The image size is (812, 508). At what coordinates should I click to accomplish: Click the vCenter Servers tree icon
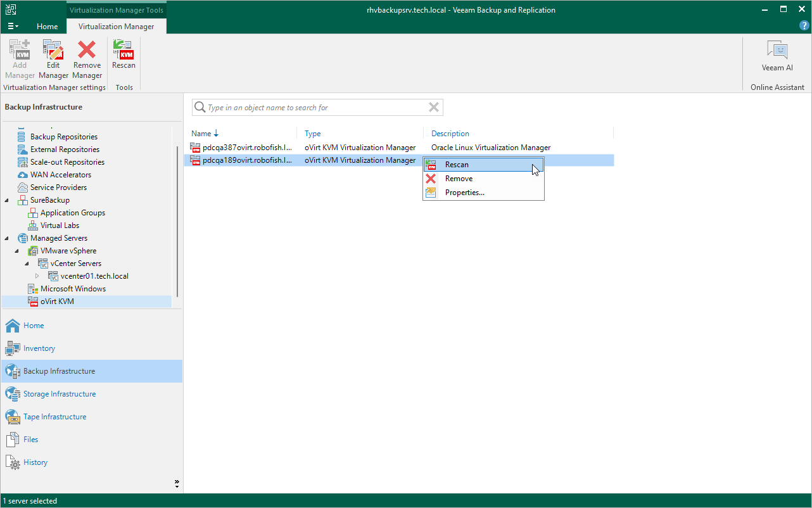click(43, 264)
